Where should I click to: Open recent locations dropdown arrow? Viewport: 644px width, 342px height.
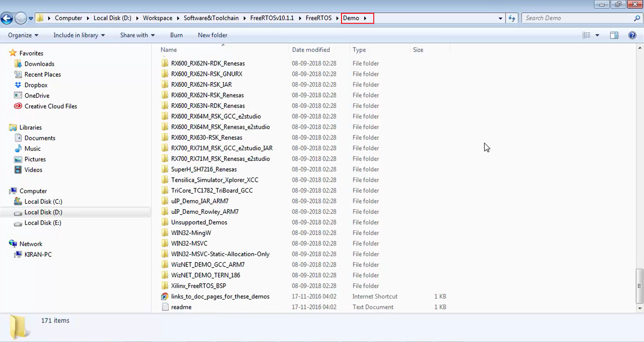[31, 18]
